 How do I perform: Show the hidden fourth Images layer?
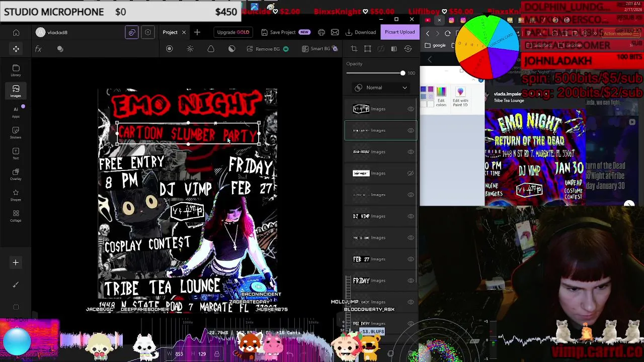(x=411, y=173)
